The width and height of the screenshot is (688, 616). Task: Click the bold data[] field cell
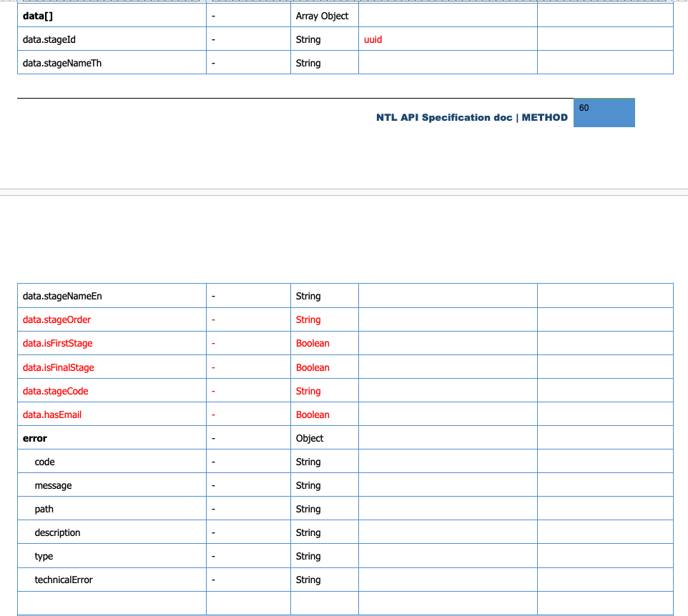(x=38, y=16)
